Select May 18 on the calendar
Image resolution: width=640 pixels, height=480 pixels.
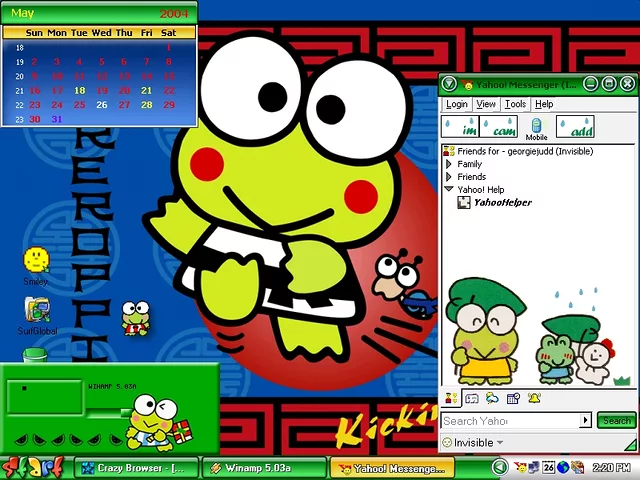coord(80,91)
